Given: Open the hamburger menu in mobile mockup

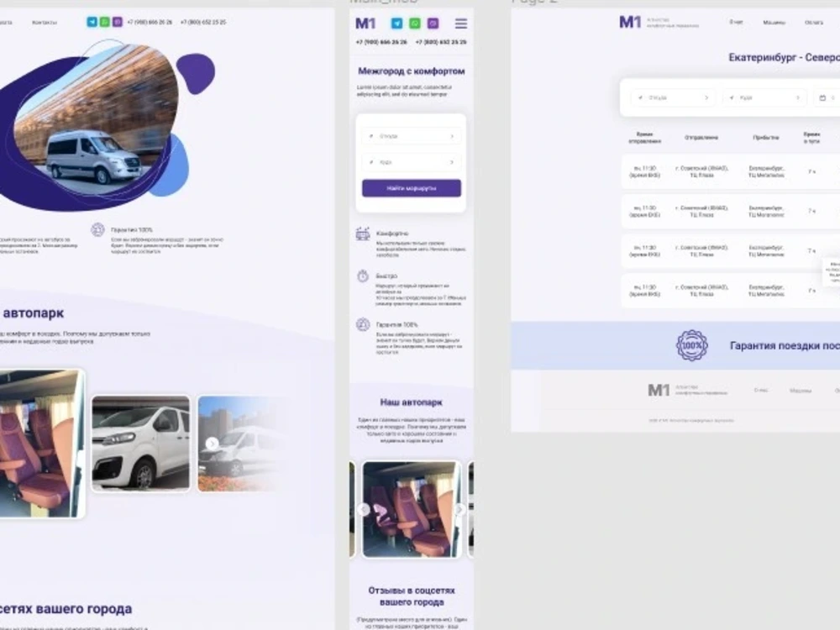Looking at the screenshot, I should 460,23.
